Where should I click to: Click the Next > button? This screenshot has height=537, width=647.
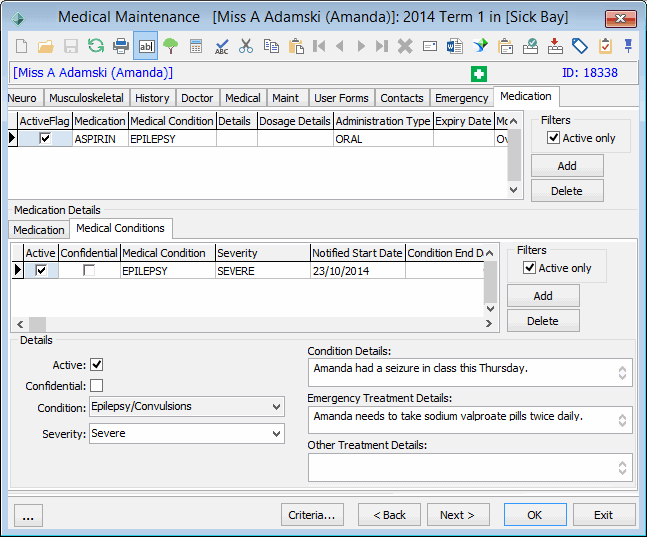point(458,515)
